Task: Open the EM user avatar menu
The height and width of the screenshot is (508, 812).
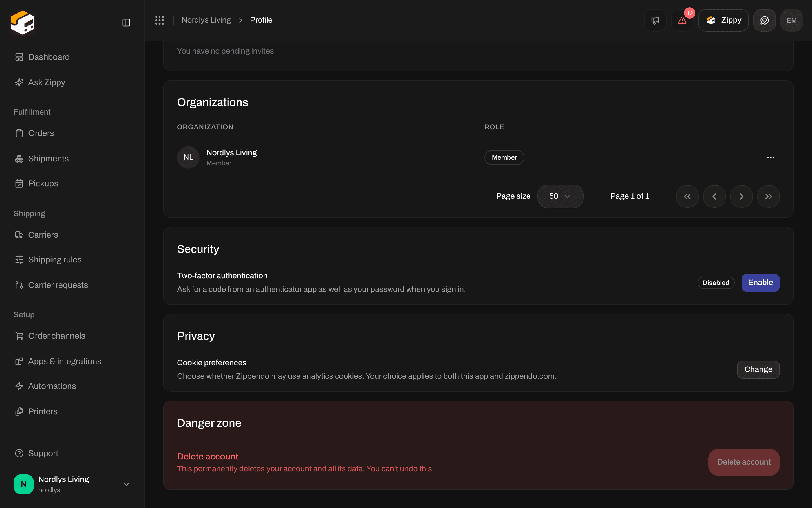Action: pos(791,20)
